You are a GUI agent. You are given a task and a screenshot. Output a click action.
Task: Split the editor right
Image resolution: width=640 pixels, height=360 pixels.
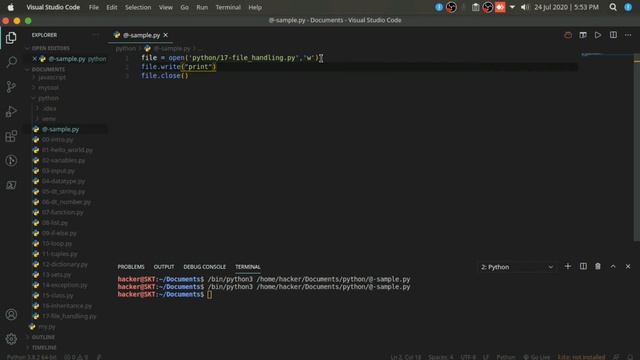[613, 35]
